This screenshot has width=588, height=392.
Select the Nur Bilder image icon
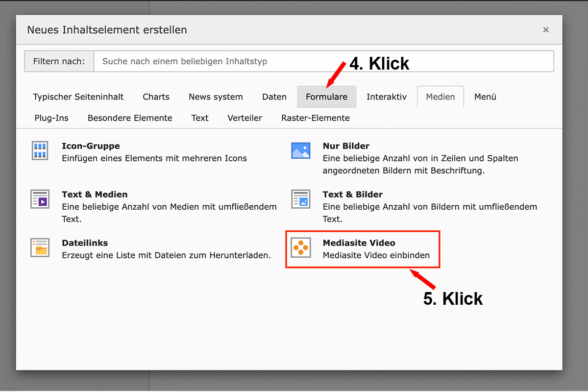301,151
